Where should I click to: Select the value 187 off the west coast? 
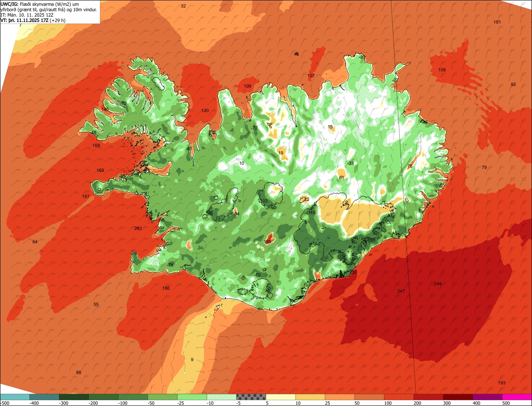[x=86, y=196]
